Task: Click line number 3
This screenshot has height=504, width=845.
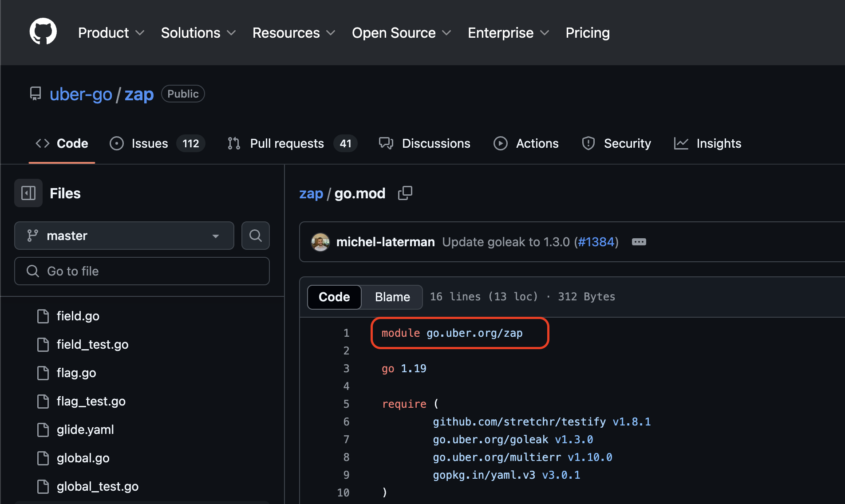Action: click(346, 369)
